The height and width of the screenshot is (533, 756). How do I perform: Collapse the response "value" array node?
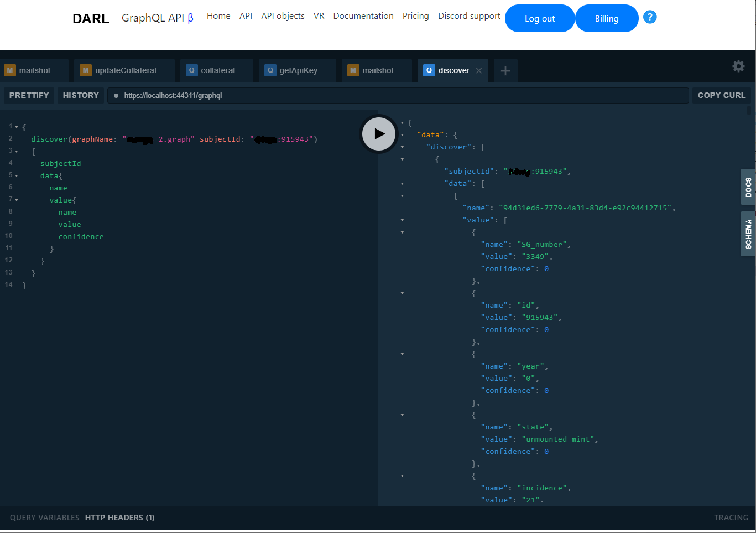[402, 220]
